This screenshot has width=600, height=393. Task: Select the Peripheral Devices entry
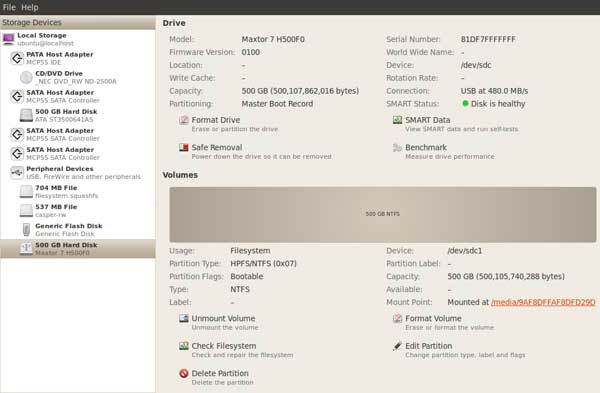pos(78,173)
